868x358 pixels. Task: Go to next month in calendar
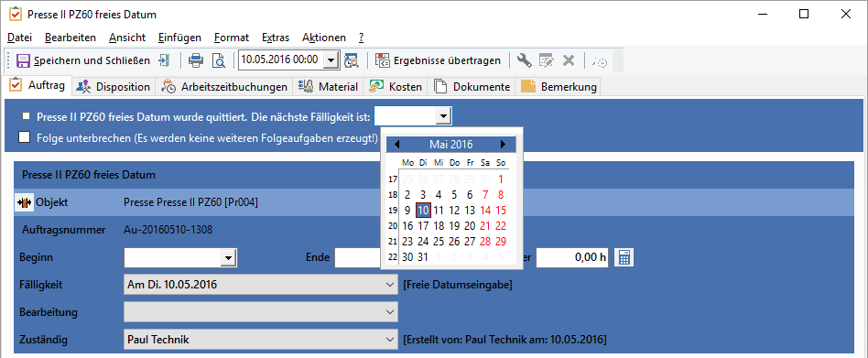(503, 145)
